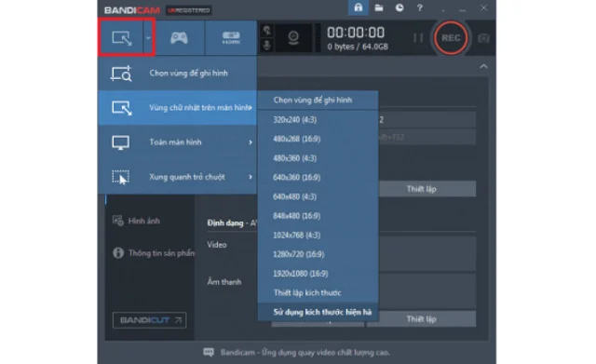Image resolution: width=596 pixels, height=364 pixels.
Task: Collapse the panel with the up chevron
Action: click(x=483, y=66)
